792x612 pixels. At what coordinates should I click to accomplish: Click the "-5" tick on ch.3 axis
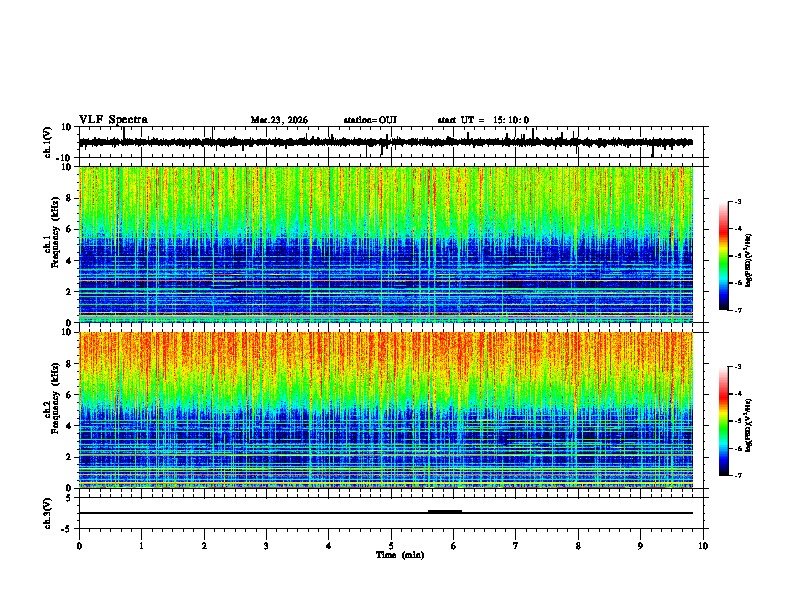coord(67,529)
